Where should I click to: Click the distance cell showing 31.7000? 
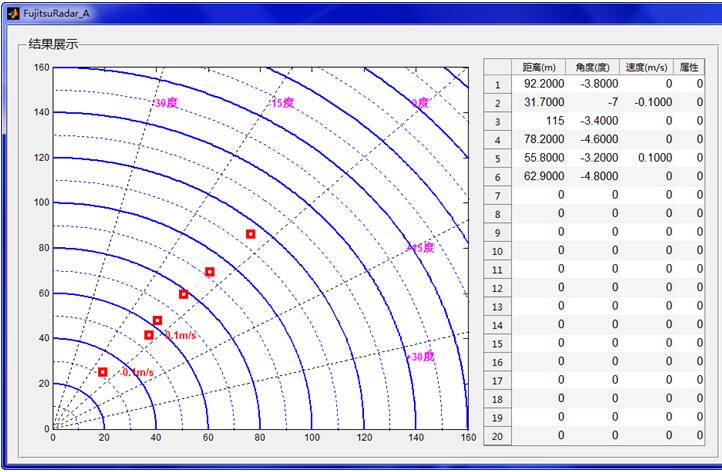point(539,104)
